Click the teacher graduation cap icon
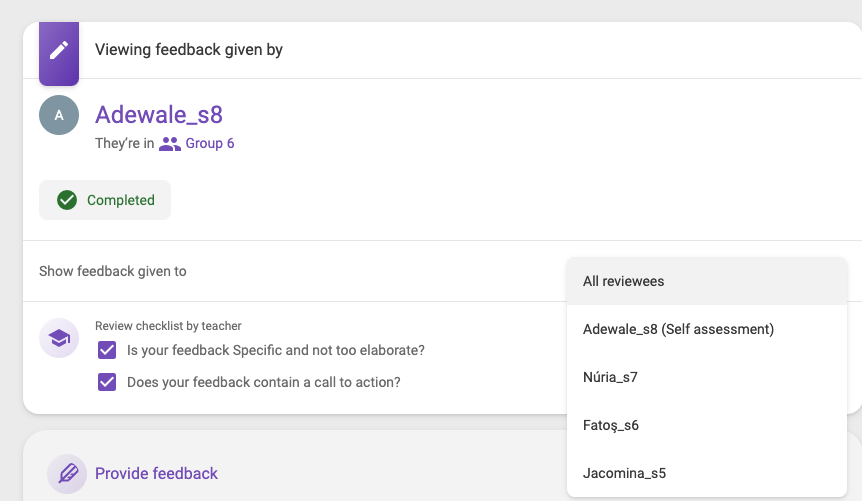Image resolution: width=862 pixels, height=501 pixels. (59, 338)
